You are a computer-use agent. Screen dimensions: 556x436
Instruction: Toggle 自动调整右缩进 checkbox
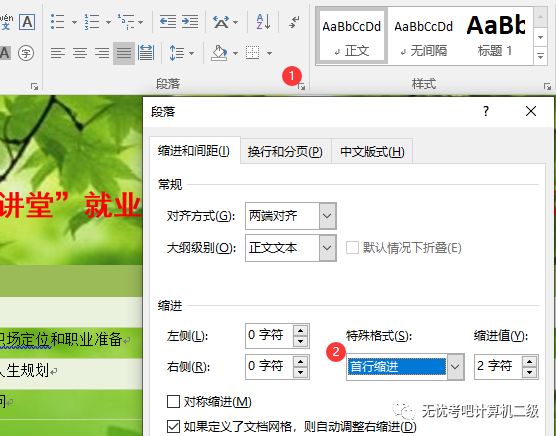pyautogui.click(x=173, y=426)
